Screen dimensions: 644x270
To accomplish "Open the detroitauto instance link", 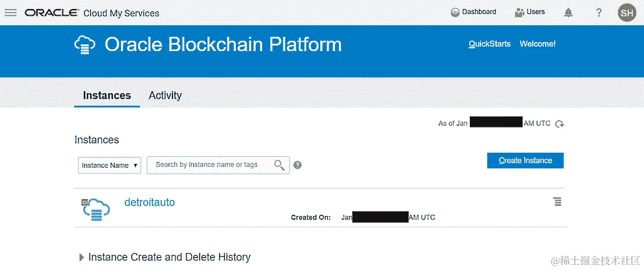I will (x=149, y=202).
